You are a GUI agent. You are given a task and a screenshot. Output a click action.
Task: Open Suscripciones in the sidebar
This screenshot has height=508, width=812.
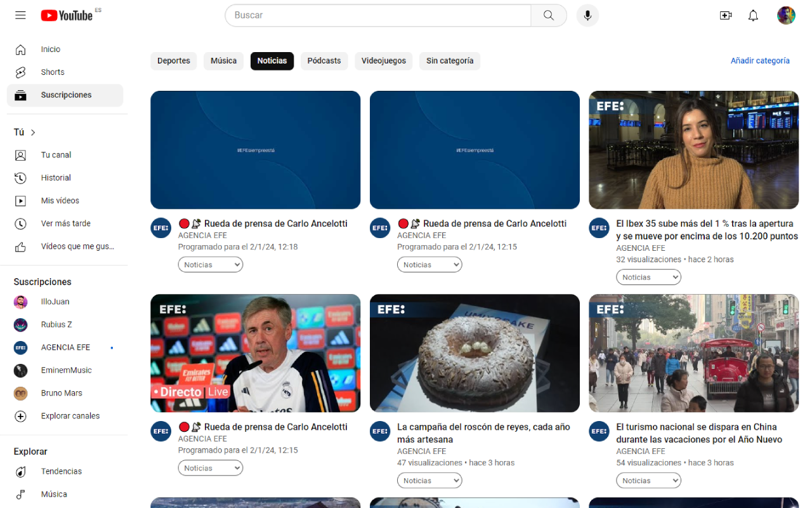(65, 95)
